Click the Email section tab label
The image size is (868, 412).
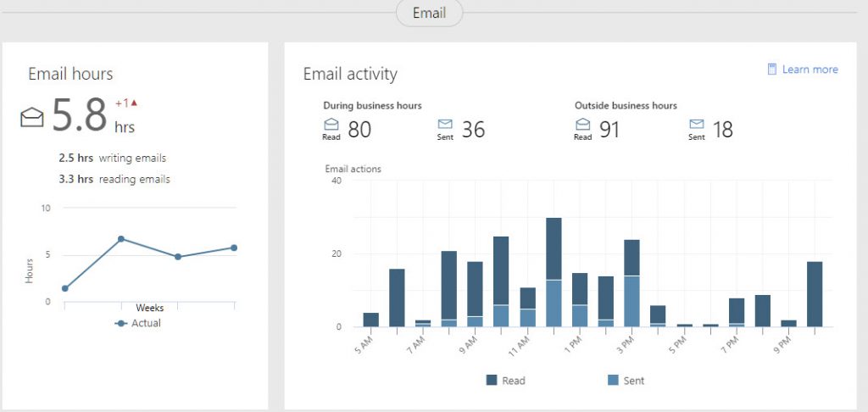coord(429,13)
